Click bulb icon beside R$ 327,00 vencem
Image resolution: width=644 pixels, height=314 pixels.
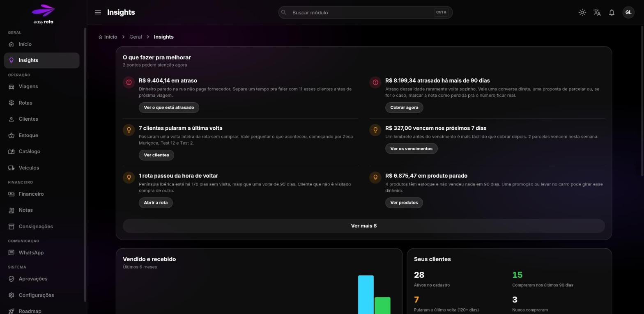(x=375, y=130)
